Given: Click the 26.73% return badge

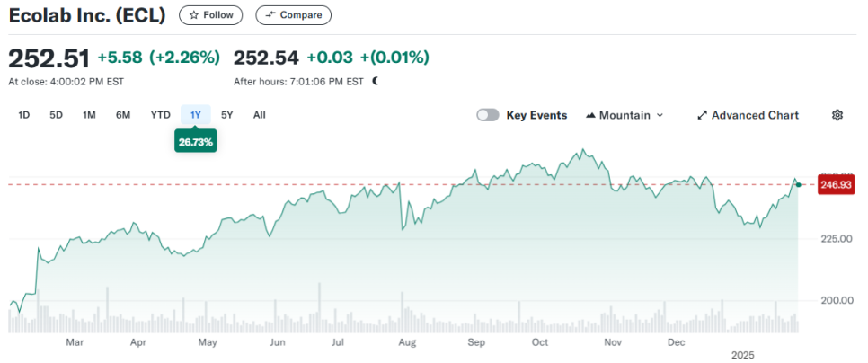Looking at the screenshot, I should [x=195, y=142].
